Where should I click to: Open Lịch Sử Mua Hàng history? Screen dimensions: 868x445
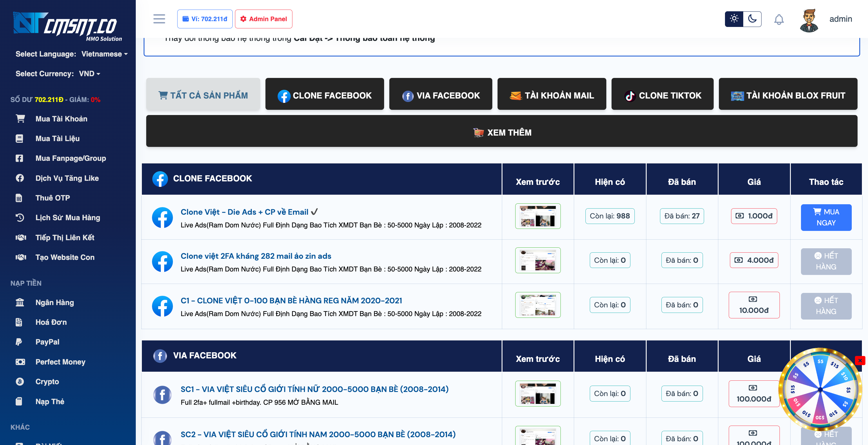67,218
